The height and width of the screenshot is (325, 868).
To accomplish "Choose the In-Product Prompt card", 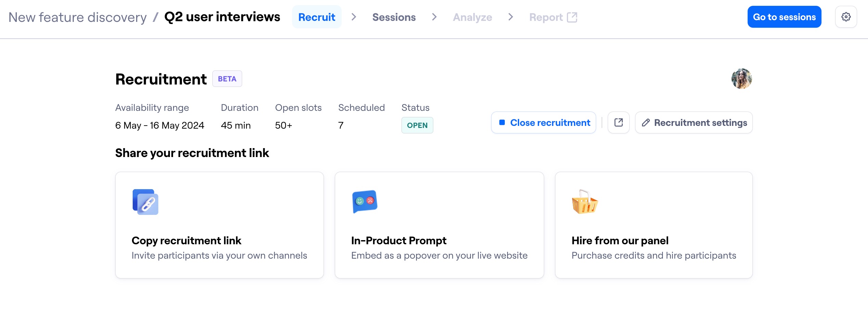I will pos(439,225).
